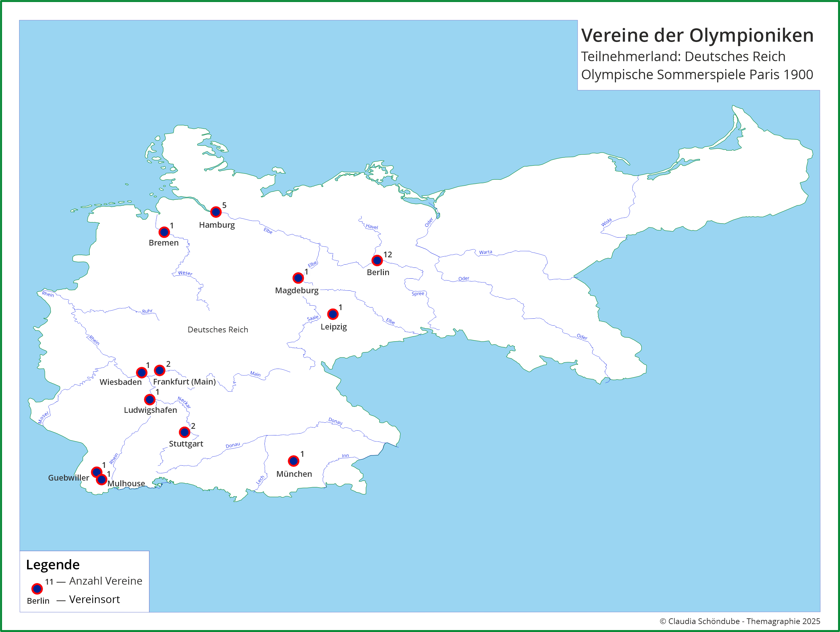Click the Stuttgart location marker
The width and height of the screenshot is (840, 632).
(x=184, y=432)
